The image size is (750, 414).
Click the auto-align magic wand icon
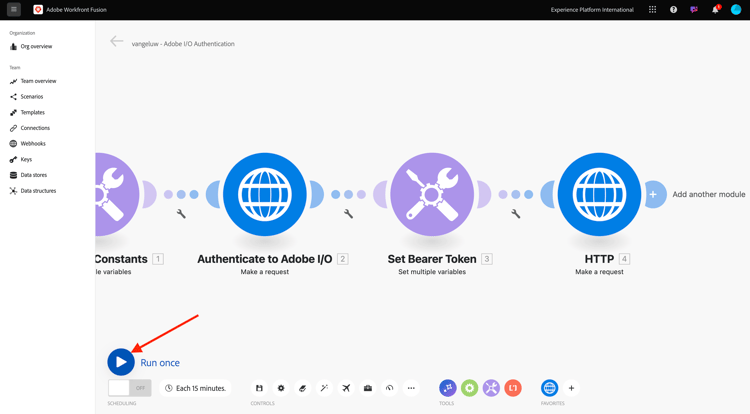(x=324, y=388)
